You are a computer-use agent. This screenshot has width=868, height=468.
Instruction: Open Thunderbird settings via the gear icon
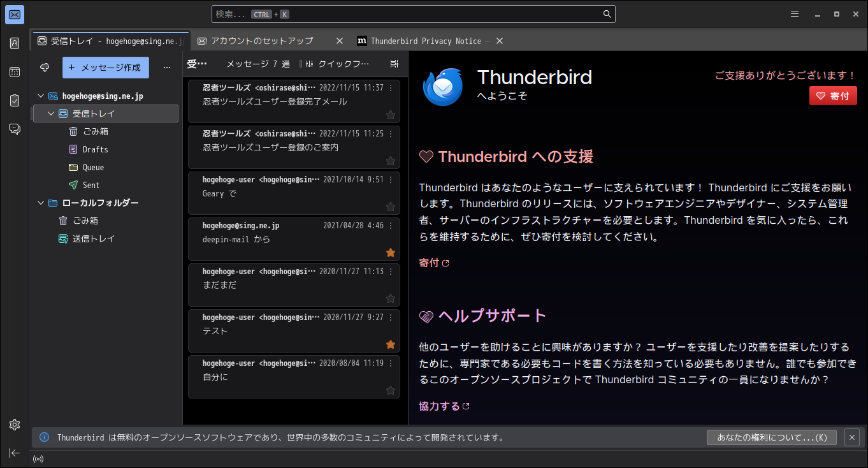click(x=14, y=424)
